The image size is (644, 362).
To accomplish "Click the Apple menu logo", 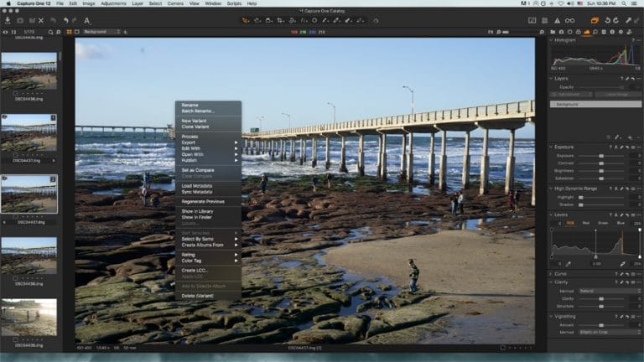I will [8, 3].
